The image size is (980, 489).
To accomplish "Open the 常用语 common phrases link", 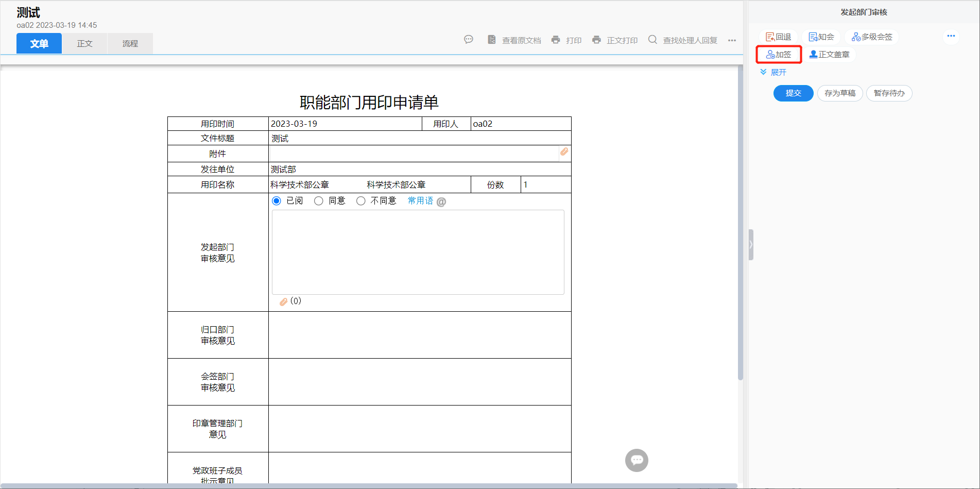I will click(x=420, y=201).
